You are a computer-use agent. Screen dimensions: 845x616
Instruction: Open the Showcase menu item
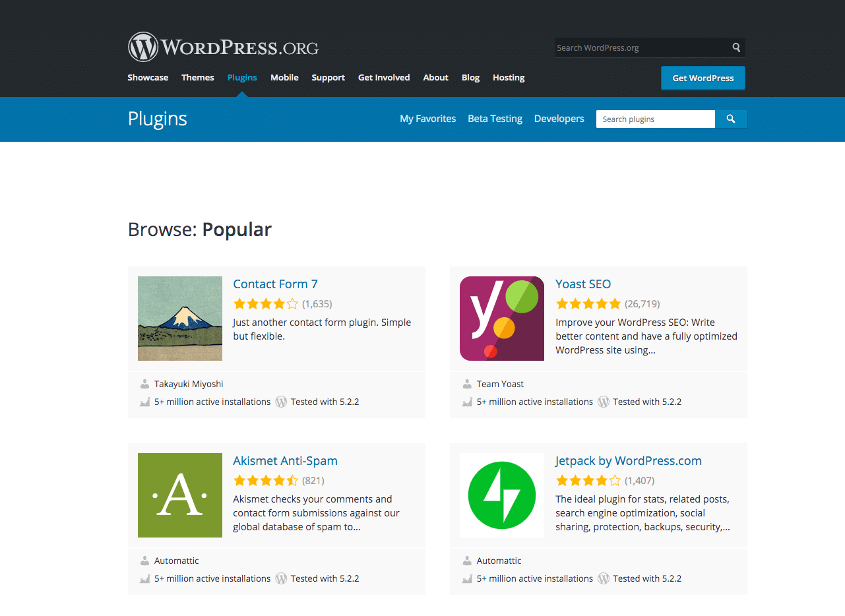[148, 77]
